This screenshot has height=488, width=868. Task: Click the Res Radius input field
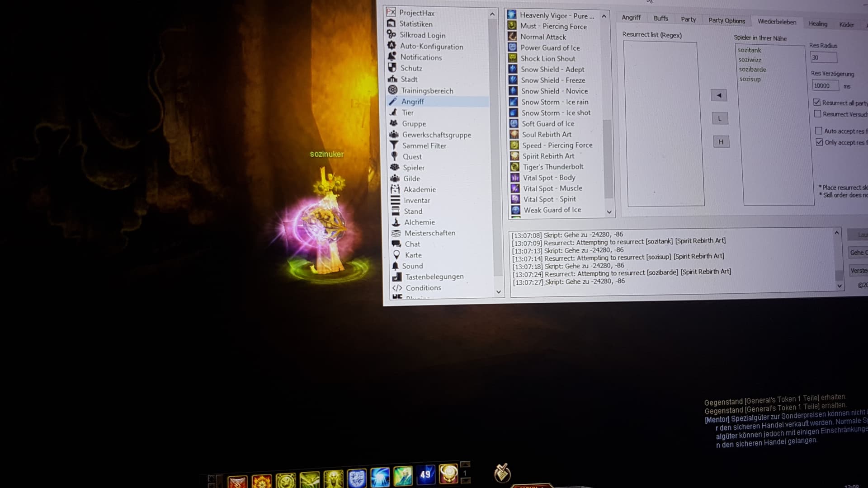823,57
